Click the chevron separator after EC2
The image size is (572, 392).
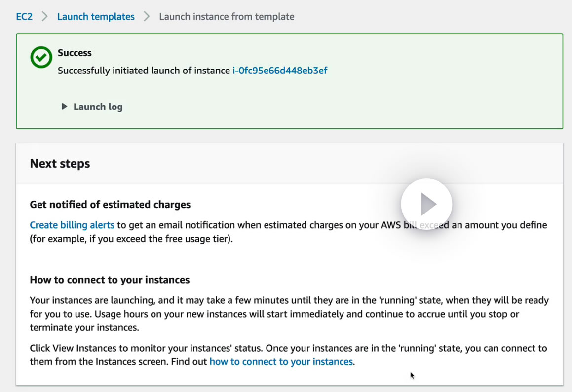click(x=45, y=17)
